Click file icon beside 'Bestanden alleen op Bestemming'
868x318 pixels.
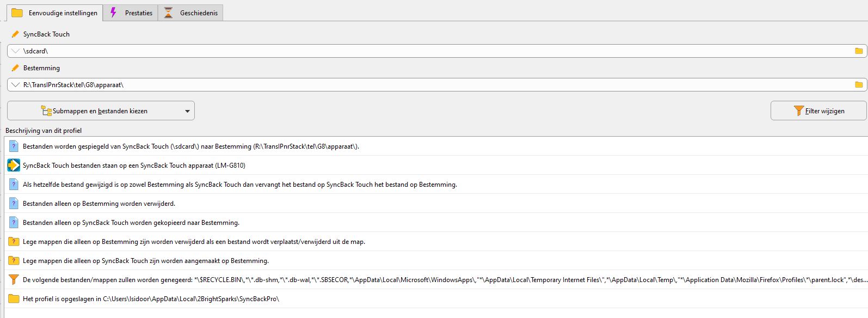14,203
